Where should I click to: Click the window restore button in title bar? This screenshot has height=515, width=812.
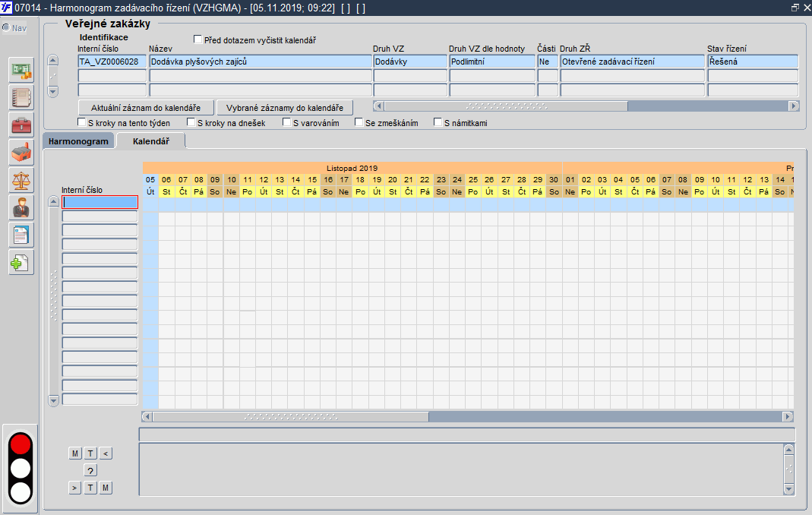(x=795, y=8)
